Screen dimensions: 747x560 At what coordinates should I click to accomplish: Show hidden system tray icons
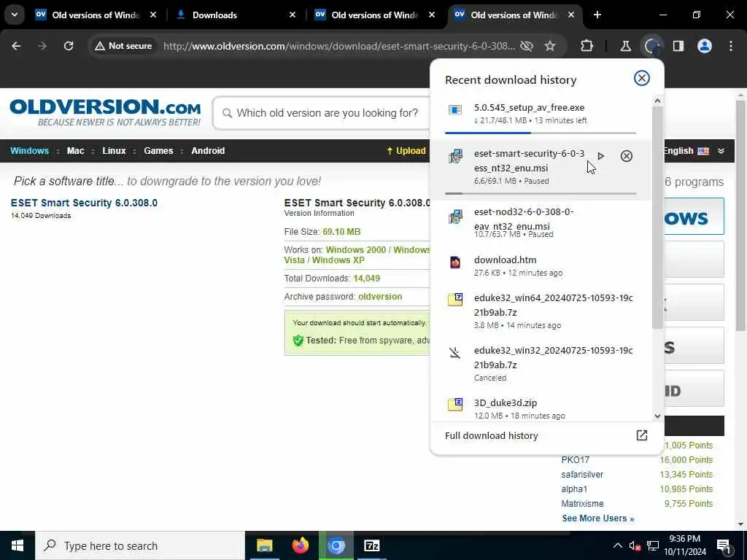[617, 545]
